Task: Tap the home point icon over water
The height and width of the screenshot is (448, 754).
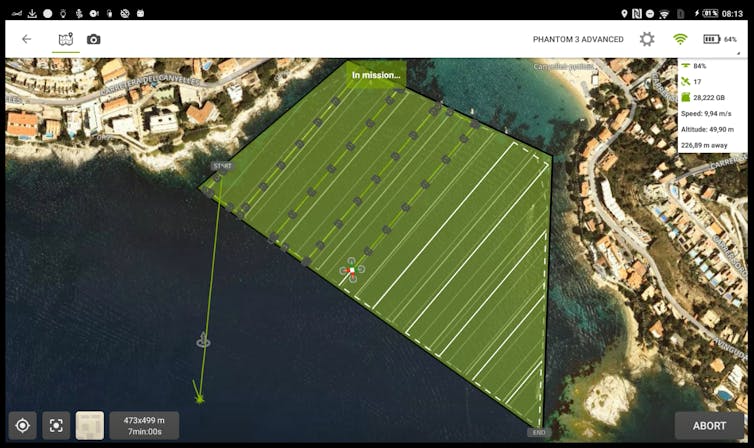Action: pyautogui.click(x=204, y=340)
